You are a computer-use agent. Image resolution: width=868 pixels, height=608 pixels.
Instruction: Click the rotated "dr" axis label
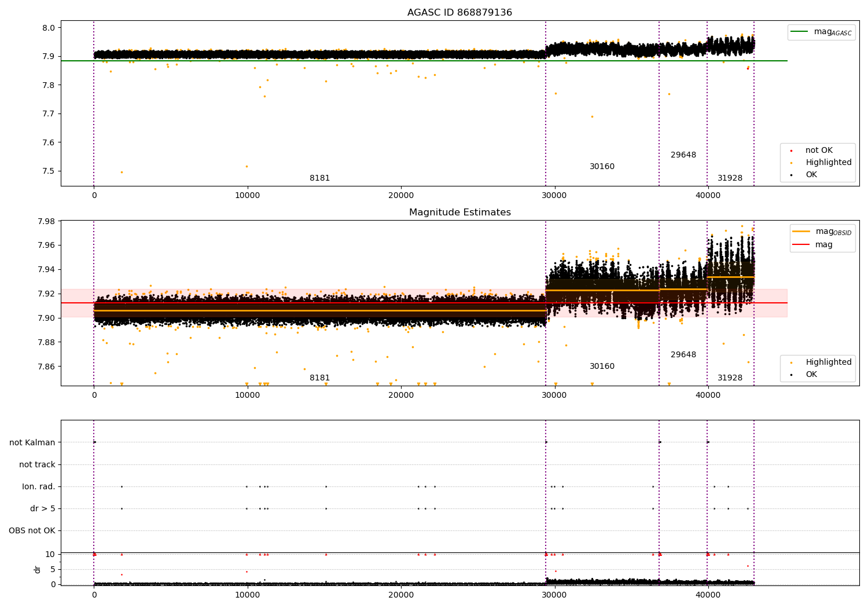click(38, 569)
